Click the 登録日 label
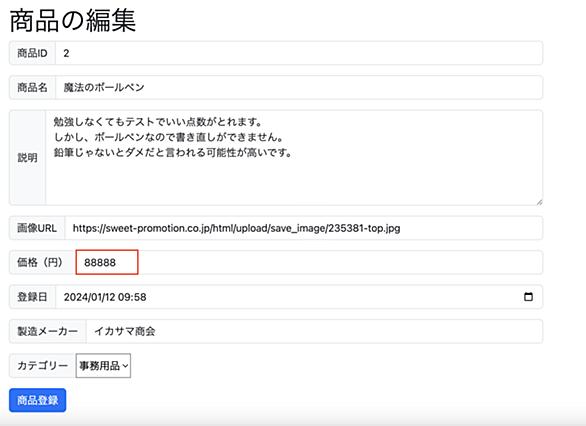The height and width of the screenshot is (426, 586). point(33,297)
